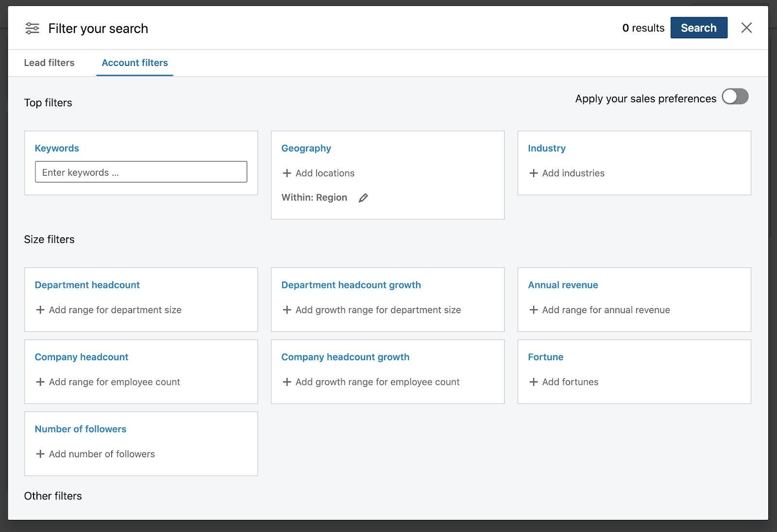
Task: Open the Keywords filter heading
Action: click(x=57, y=148)
